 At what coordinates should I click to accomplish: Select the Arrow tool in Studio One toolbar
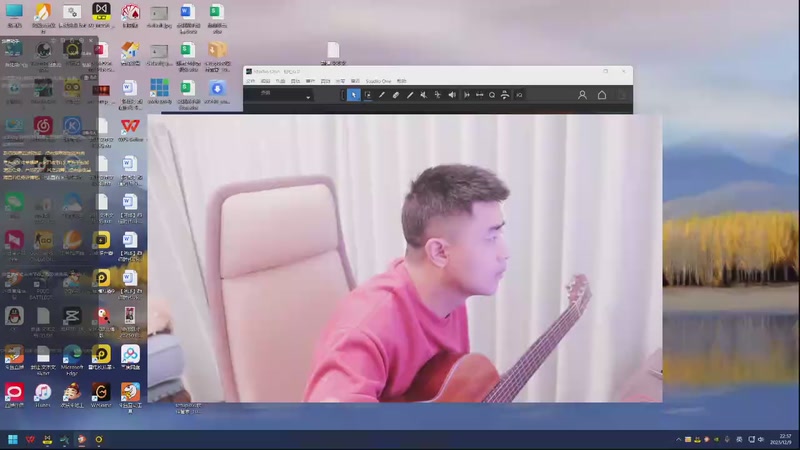click(354, 95)
